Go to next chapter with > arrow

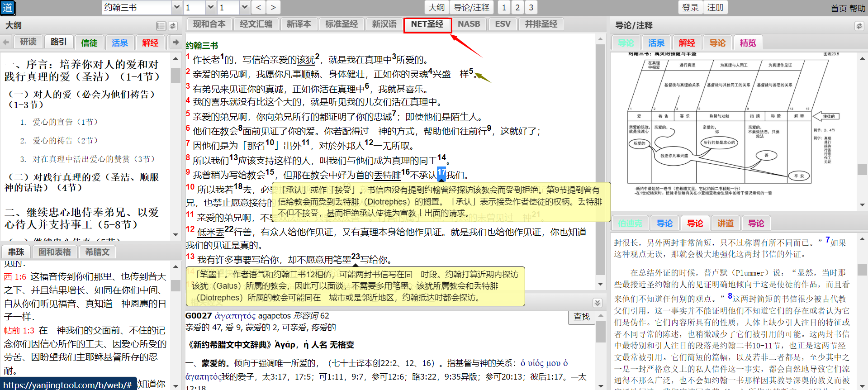(273, 7)
